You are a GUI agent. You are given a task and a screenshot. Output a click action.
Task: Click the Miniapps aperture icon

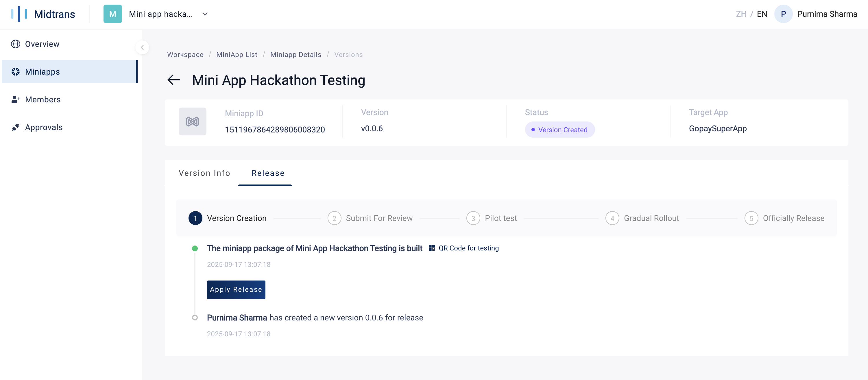pyautogui.click(x=16, y=72)
